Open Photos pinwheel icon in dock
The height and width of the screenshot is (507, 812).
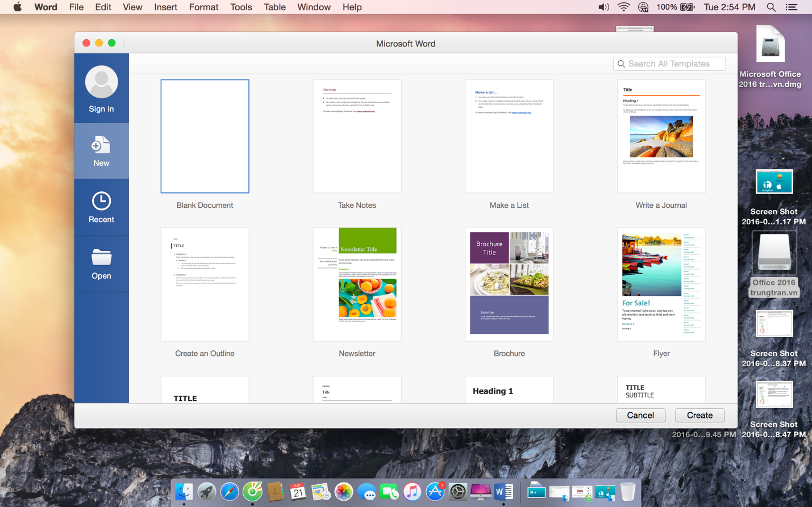[344, 492]
